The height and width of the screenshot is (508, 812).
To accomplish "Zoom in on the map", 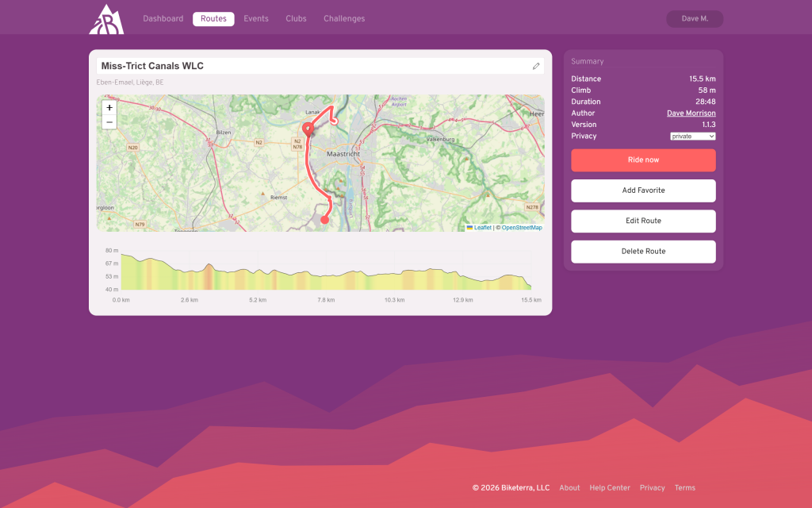I will click(x=109, y=108).
